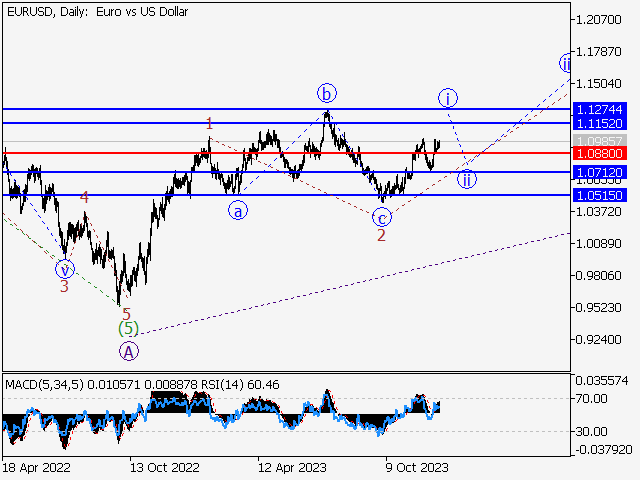640x480 pixels.
Task: Click the circled c wave label
Action: 382,217
